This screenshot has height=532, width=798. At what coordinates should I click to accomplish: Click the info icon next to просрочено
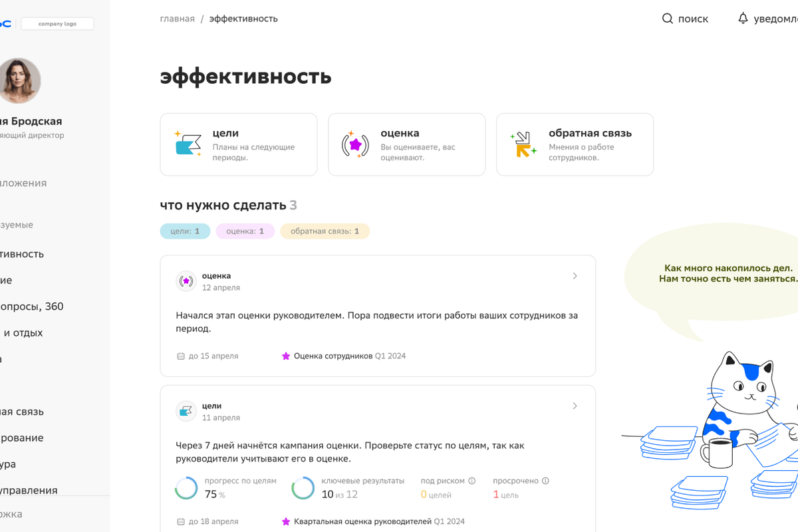[545, 481]
